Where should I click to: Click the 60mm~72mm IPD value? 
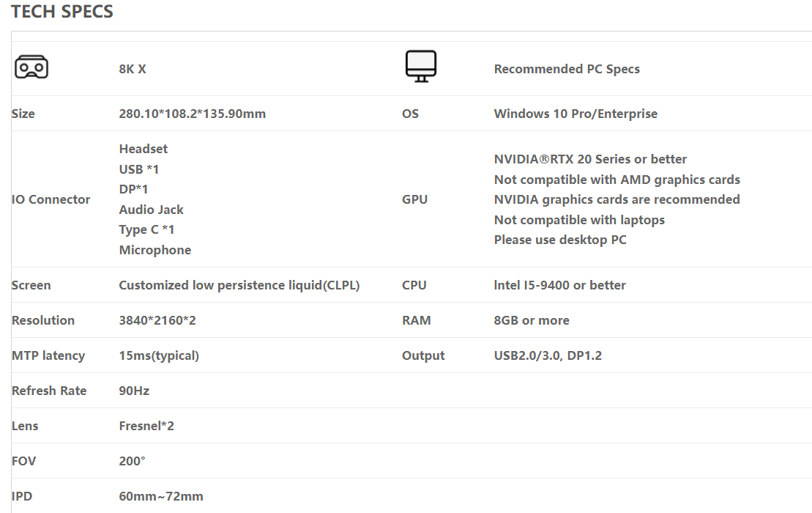(x=161, y=496)
